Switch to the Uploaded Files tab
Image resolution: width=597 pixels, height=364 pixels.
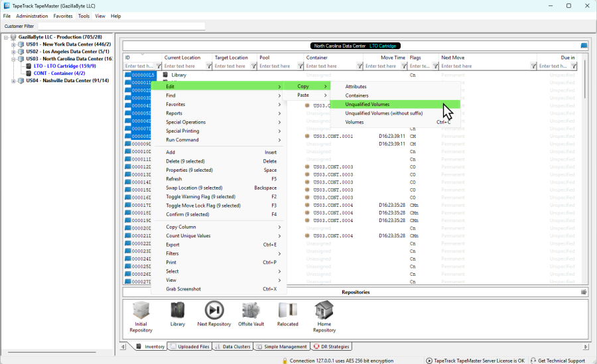point(190,347)
